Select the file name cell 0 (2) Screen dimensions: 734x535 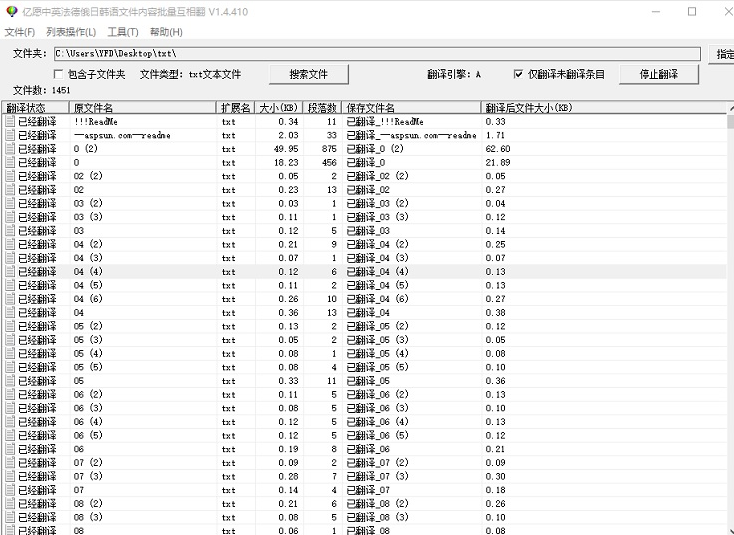click(86, 149)
